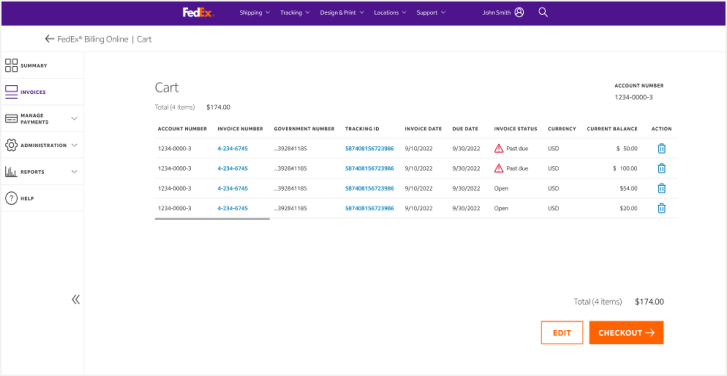Open the search magnifier in the top bar
This screenshot has height=376, width=727.
coord(543,13)
